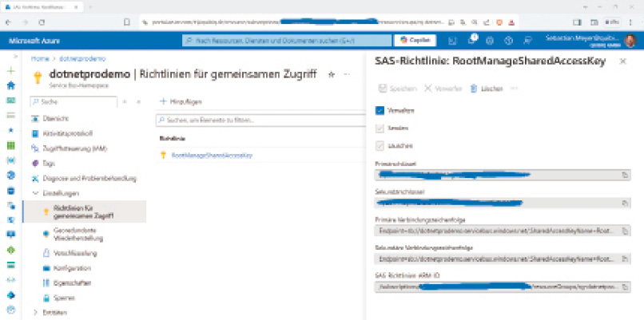Open browser side panel icon
This screenshot has height=320, width=644.
578,22
